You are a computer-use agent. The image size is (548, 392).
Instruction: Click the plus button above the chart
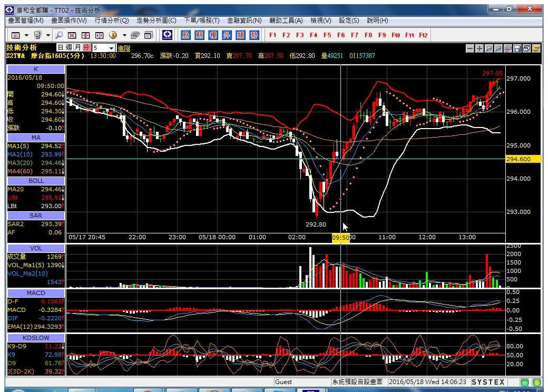479,49
